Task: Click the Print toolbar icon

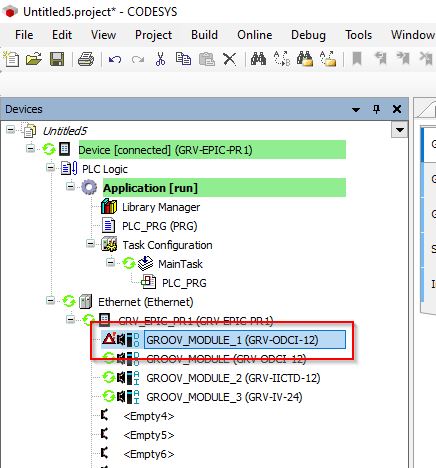Action: click(86, 59)
